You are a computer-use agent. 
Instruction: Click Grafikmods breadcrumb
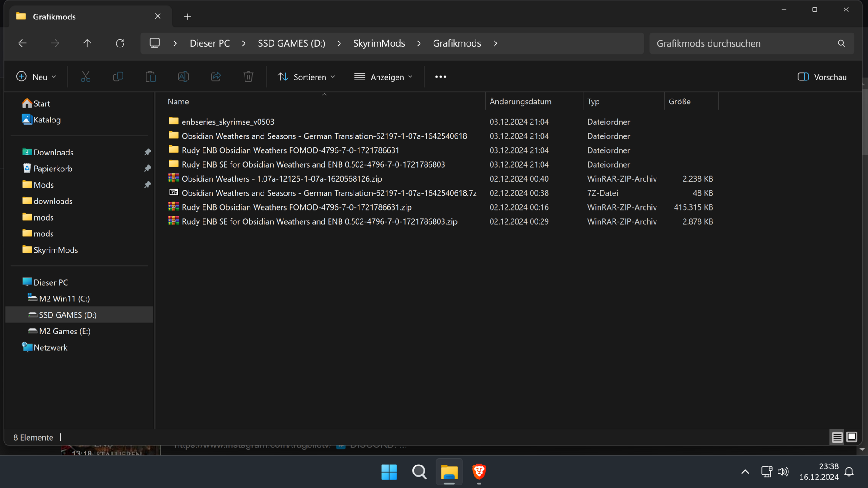tap(457, 43)
